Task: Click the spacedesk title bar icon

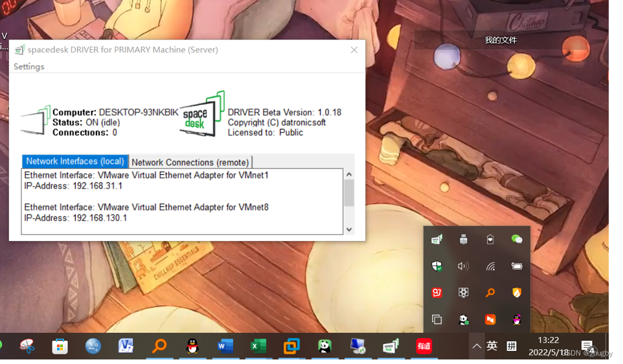Action: [x=19, y=50]
